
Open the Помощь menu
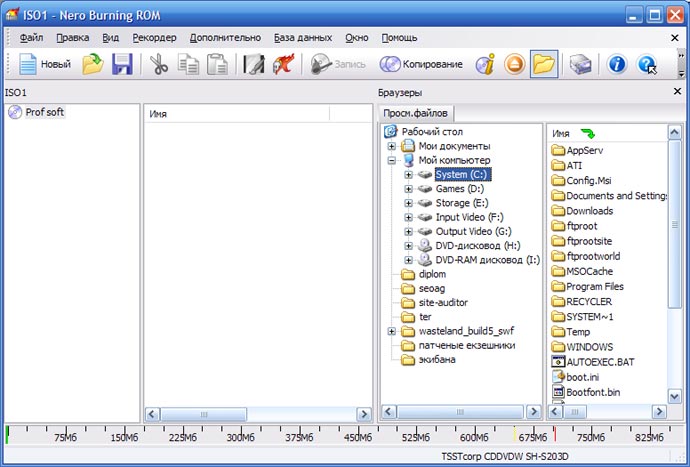399,38
